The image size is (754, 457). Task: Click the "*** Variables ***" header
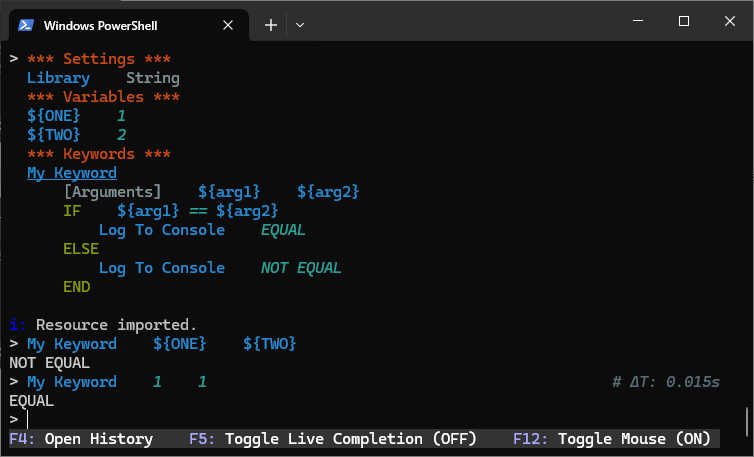click(x=103, y=97)
